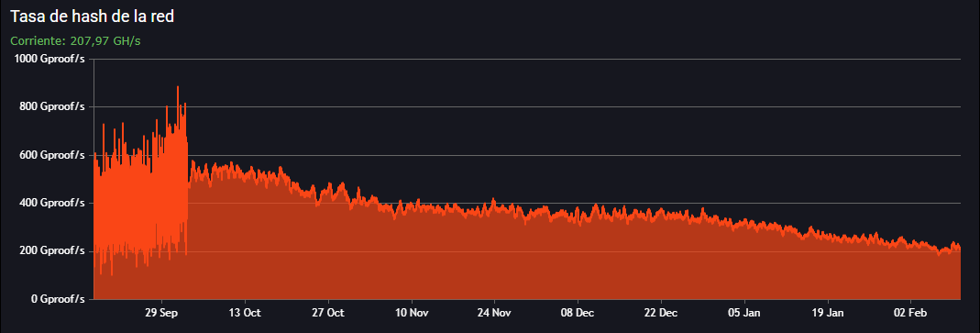Click the '13 Oct' x-axis date label
The width and height of the screenshot is (980, 333).
(x=245, y=312)
